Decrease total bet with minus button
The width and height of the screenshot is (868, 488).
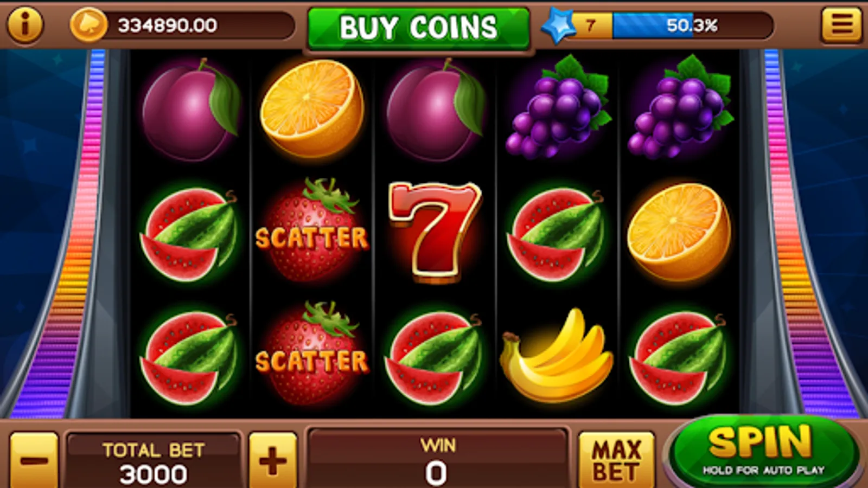point(34,460)
